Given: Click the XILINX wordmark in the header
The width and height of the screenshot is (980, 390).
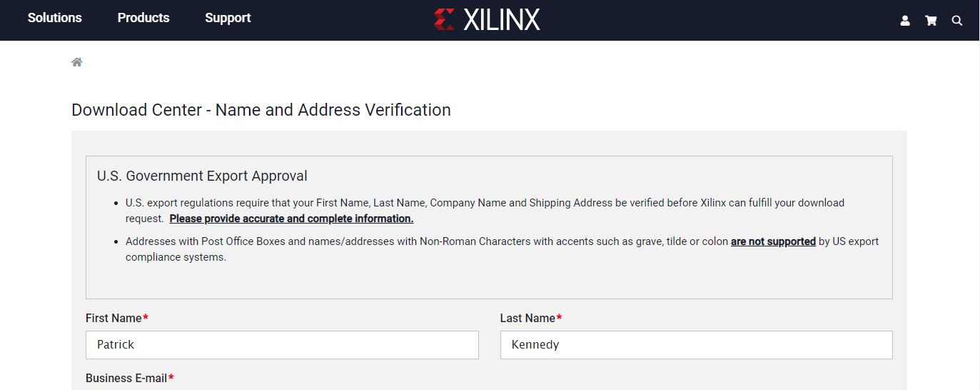Looking at the screenshot, I should (501, 19).
